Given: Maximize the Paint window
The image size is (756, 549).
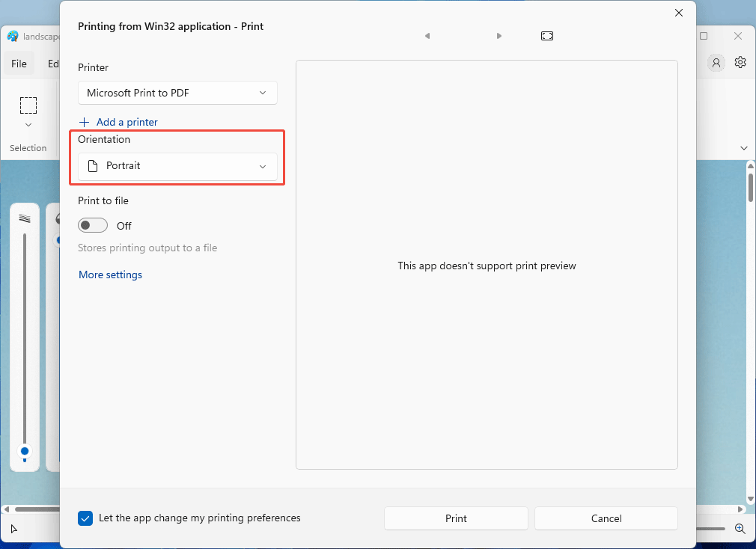Looking at the screenshot, I should click(704, 36).
